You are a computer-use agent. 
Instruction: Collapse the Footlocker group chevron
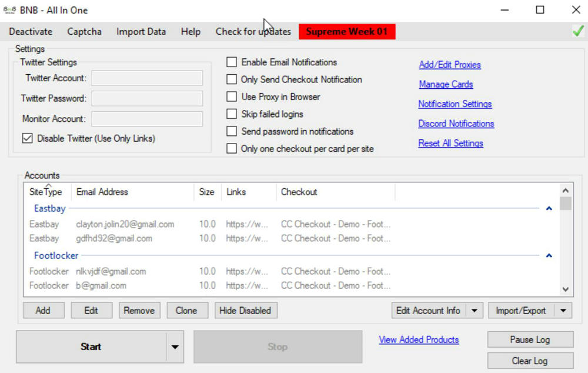click(549, 255)
